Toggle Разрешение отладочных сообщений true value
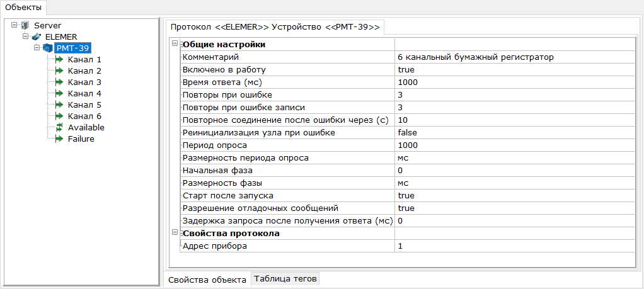 516,208
